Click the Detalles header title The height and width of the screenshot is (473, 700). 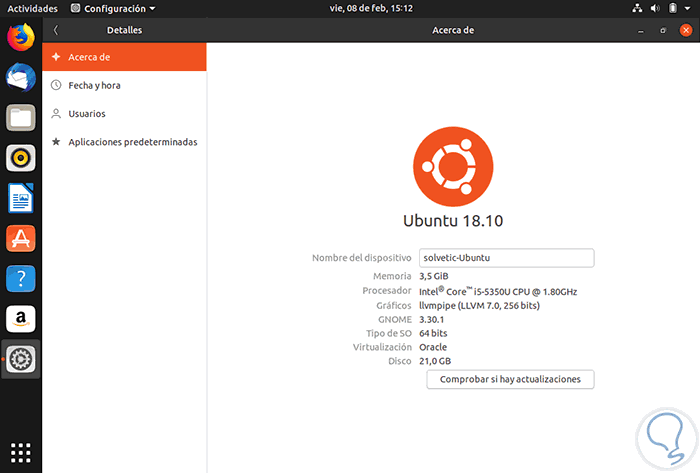point(124,30)
